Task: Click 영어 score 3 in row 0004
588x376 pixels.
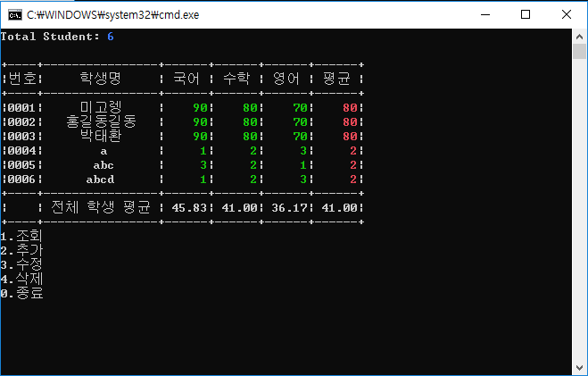Action: pos(303,151)
